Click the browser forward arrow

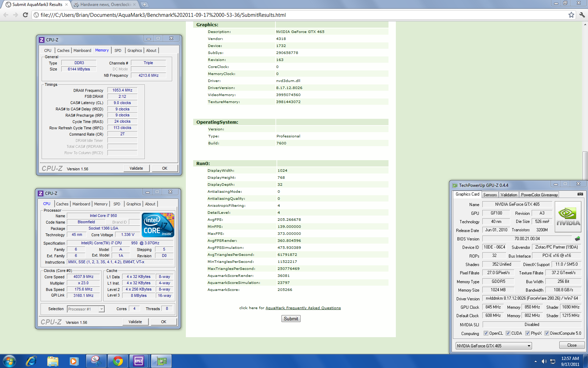15,15
